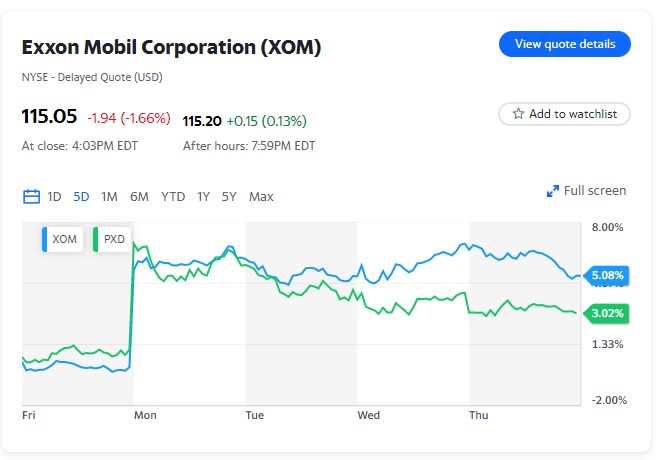
Task: Click the green PXD legend color bar
Action: coord(95,239)
